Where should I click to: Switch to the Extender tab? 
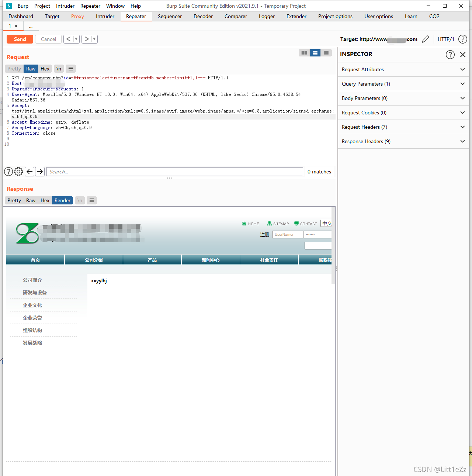tap(296, 16)
